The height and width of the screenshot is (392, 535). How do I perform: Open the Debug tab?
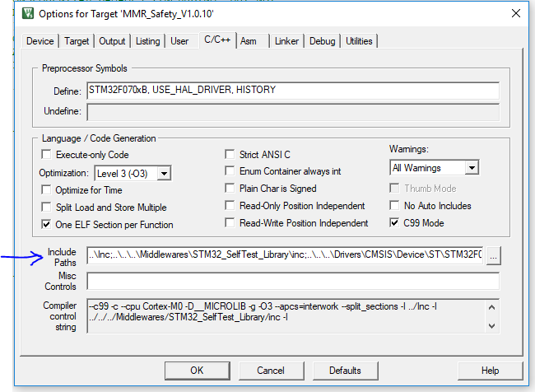click(x=322, y=41)
